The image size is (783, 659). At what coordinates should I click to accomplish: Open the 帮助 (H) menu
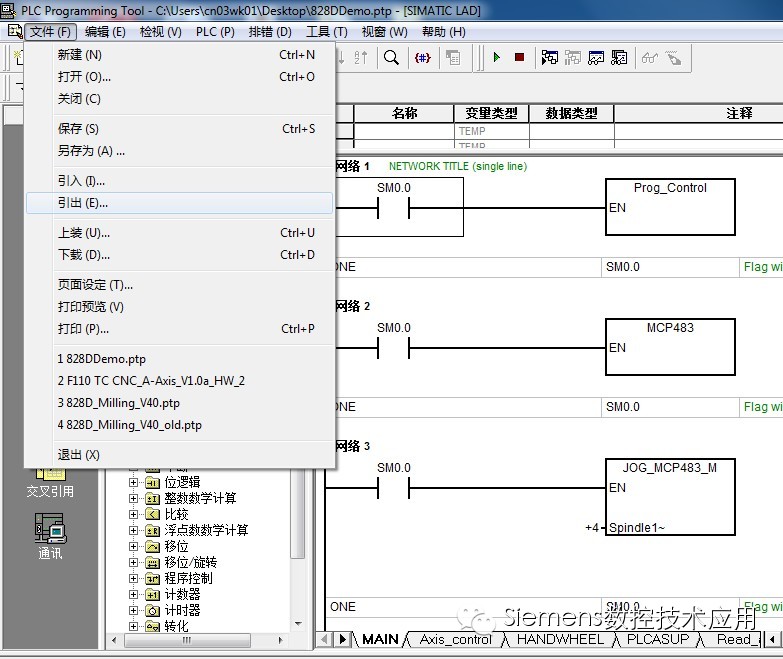point(443,32)
